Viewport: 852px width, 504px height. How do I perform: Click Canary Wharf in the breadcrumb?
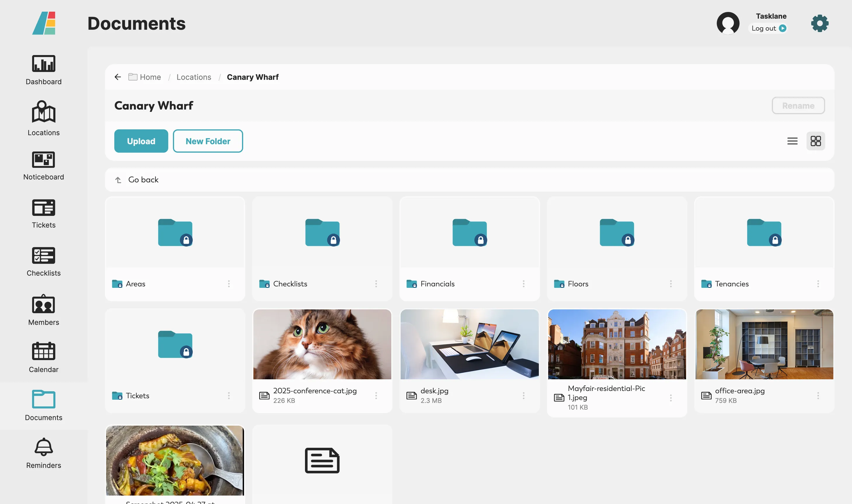tap(253, 77)
